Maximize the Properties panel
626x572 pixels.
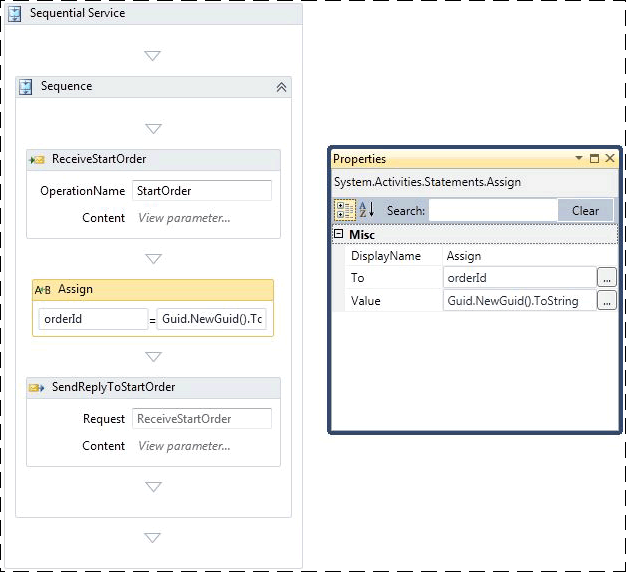(594, 158)
